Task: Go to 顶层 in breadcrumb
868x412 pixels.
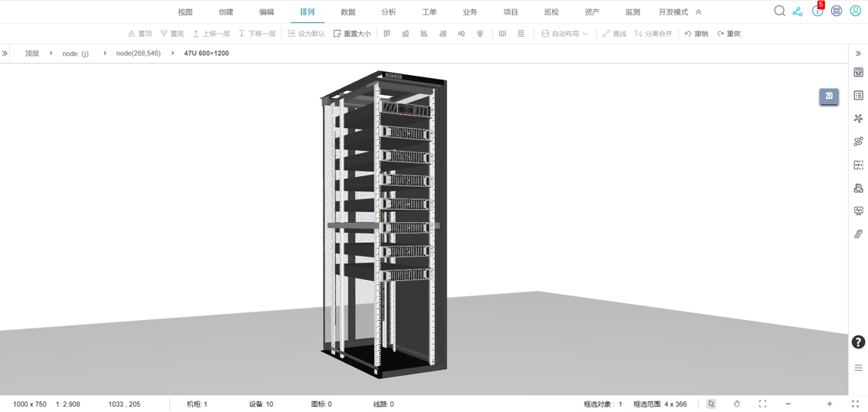Action: 32,54
